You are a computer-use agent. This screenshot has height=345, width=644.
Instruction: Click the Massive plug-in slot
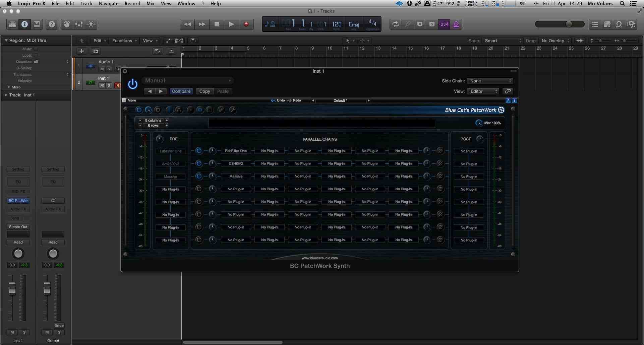tap(236, 176)
